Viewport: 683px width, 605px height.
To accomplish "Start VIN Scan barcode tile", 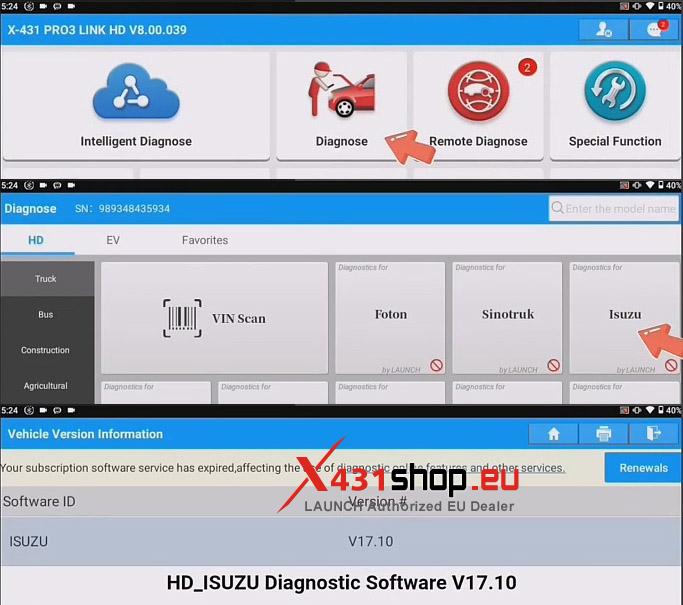I will click(x=214, y=318).
